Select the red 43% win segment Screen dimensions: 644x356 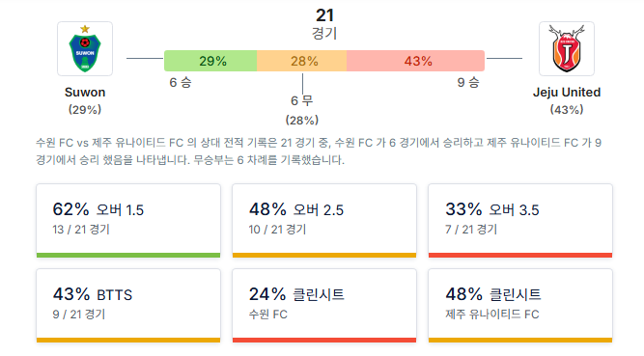coord(415,61)
